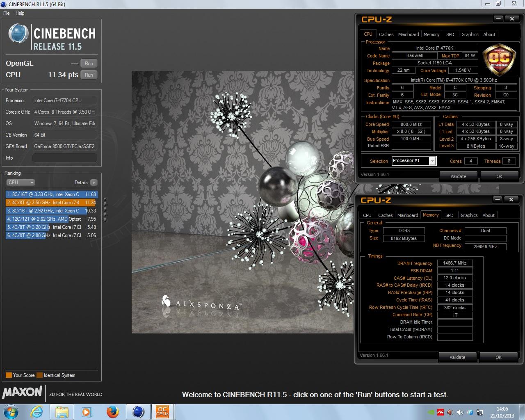Click the NVIDIA tray icon
Image resolution: width=525 pixels, height=420 pixels.
[x=431, y=412]
